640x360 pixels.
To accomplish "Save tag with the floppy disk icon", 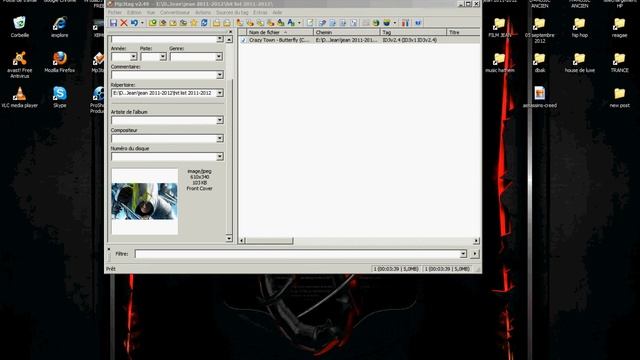I will [113, 23].
